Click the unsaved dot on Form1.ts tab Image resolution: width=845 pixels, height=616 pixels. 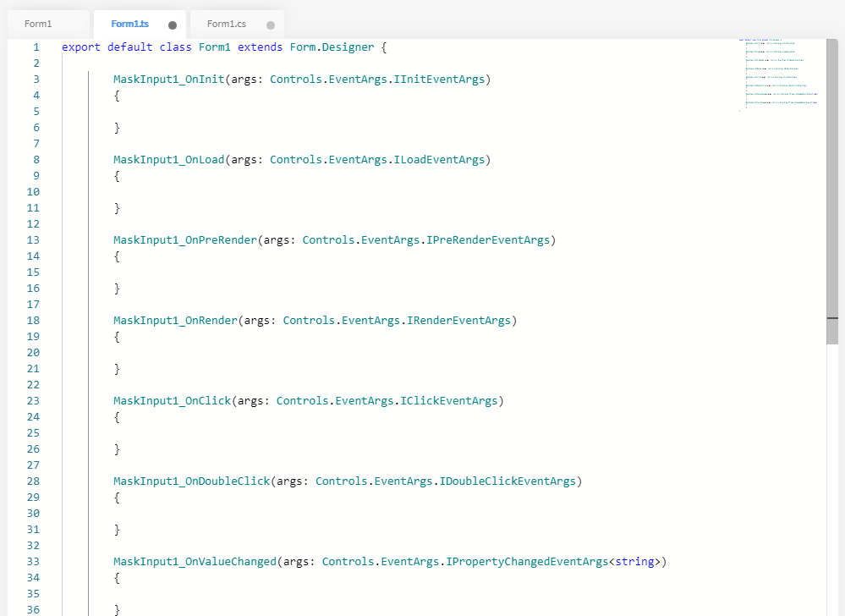(173, 25)
